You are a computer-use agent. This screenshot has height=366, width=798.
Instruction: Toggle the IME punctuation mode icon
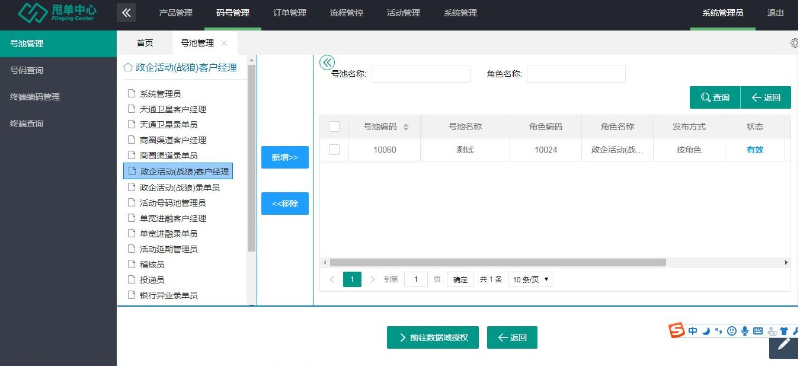click(719, 331)
